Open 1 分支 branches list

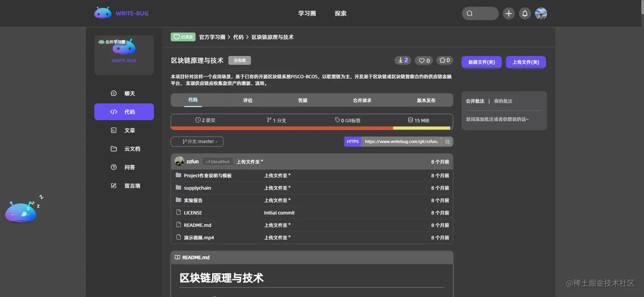coord(276,120)
